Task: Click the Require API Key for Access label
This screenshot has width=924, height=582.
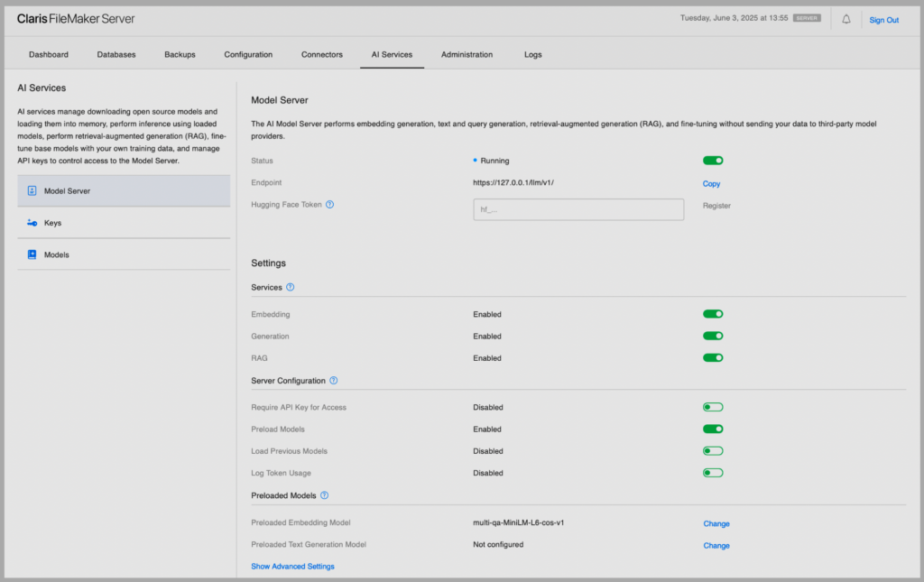Action: [299, 408]
